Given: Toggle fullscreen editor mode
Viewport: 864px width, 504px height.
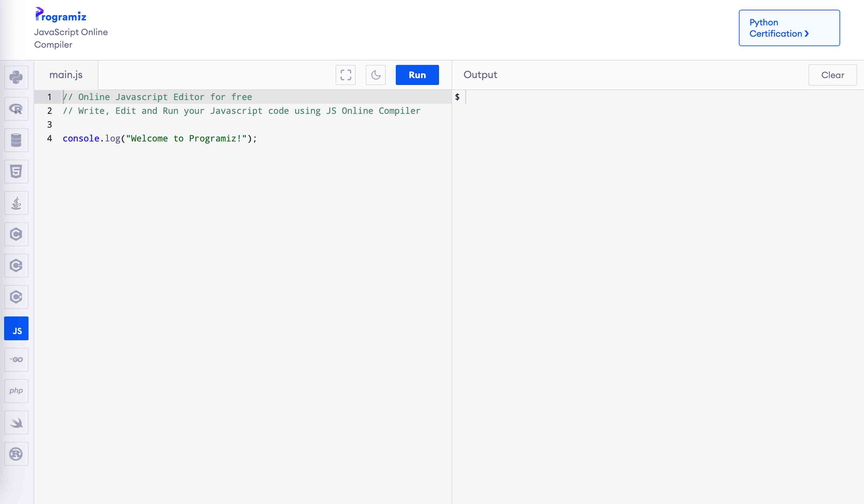Looking at the screenshot, I should point(345,75).
